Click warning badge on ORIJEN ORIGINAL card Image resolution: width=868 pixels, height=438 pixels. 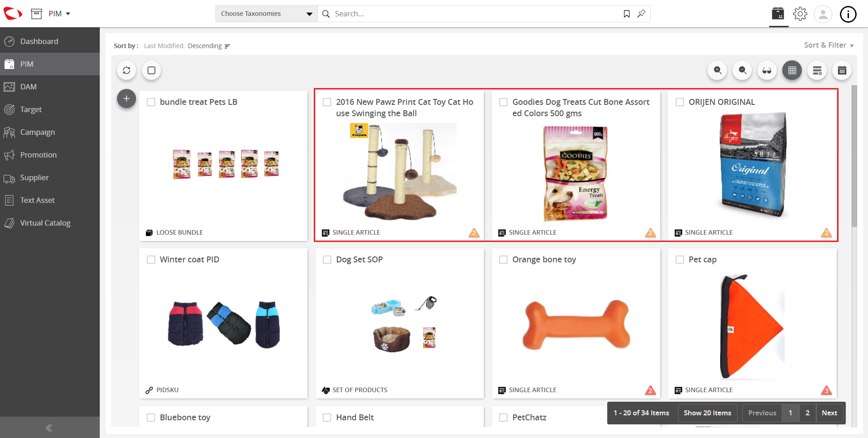tap(826, 233)
